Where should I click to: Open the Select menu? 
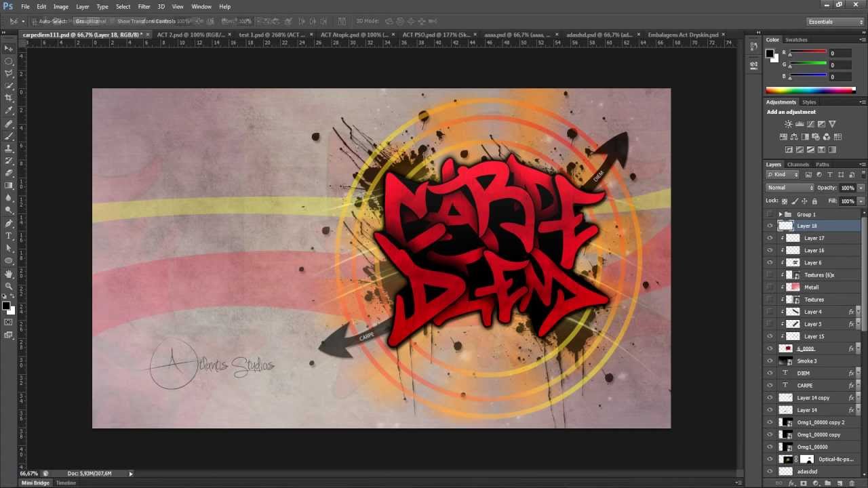click(123, 6)
